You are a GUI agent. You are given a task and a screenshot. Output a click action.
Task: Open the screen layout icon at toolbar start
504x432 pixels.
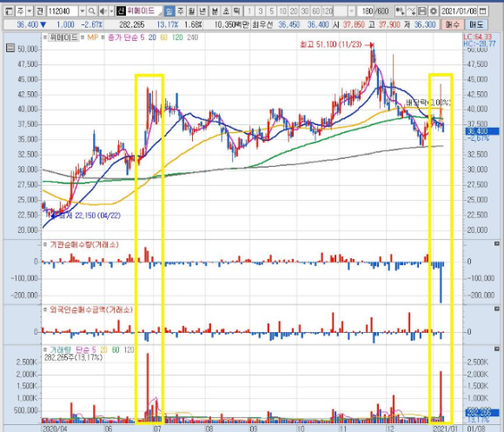click(x=9, y=11)
